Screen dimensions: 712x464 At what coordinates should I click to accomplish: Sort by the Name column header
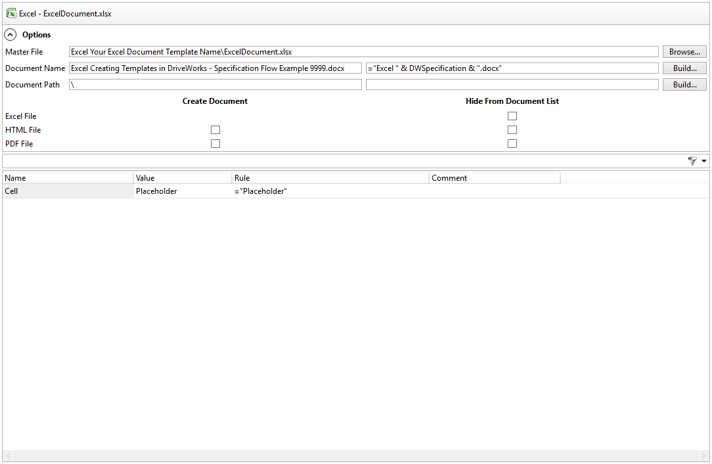(67, 178)
